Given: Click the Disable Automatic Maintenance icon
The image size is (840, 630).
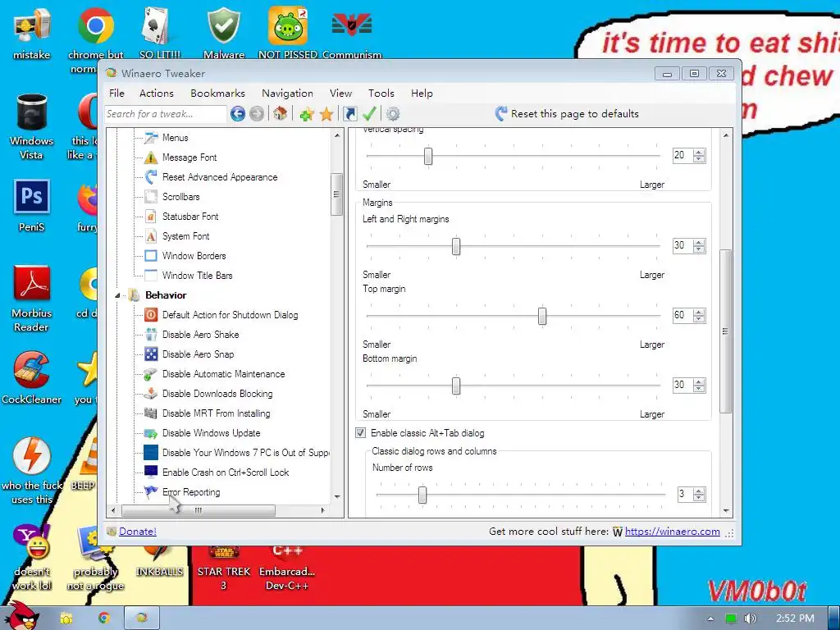Looking at the screenshot, I should (x=151, y=374).
